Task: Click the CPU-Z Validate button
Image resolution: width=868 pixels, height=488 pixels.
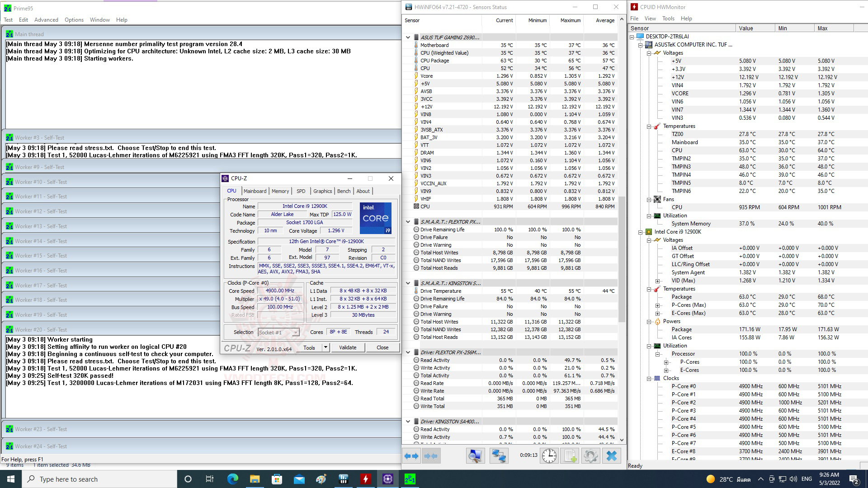Action: [348, 347]
